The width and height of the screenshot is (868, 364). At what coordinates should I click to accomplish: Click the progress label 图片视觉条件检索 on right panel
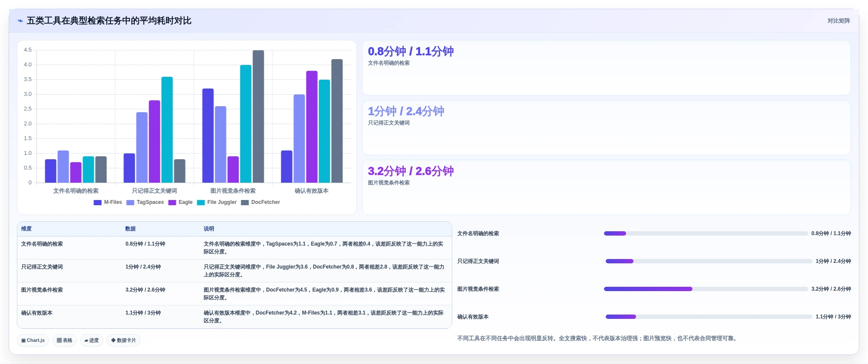pos(478,289)
